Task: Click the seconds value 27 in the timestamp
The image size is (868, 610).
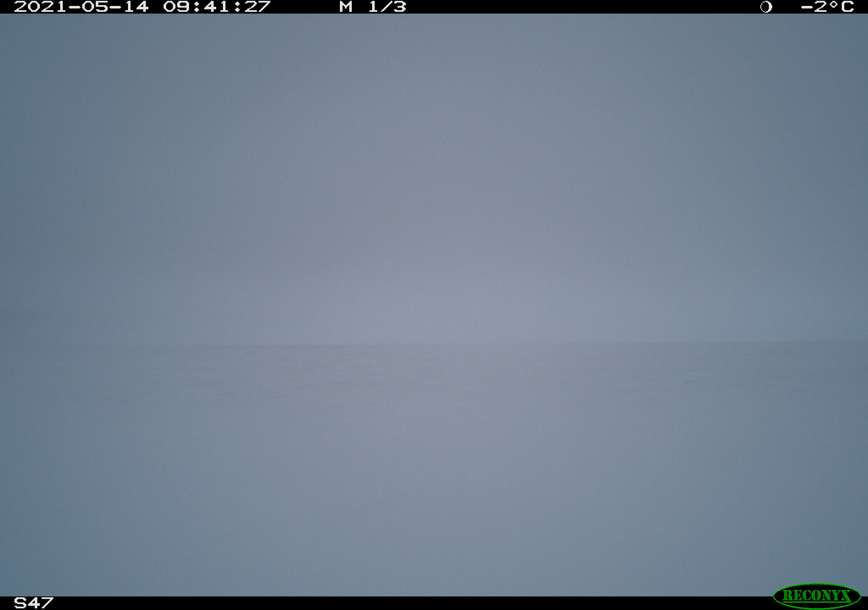Action: (258, 7)
